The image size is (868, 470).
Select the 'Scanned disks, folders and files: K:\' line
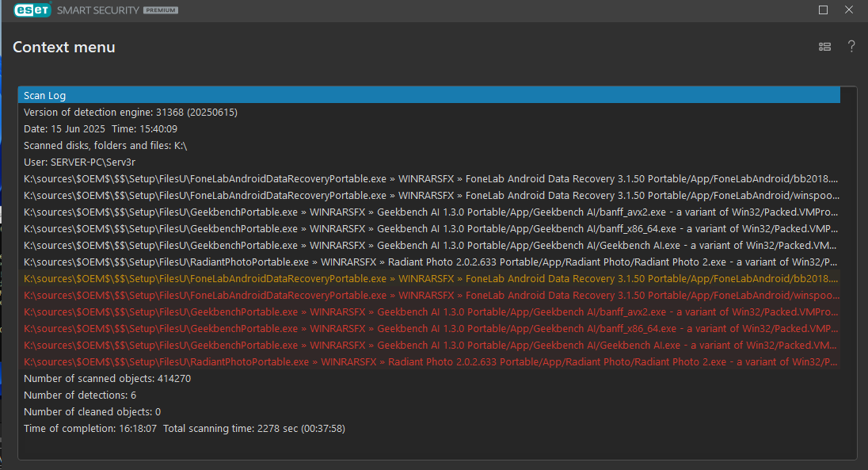click(429, 145)
